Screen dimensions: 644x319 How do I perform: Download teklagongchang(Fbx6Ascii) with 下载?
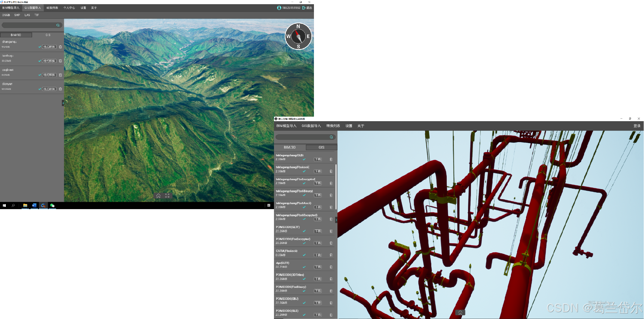coord(318,207)
